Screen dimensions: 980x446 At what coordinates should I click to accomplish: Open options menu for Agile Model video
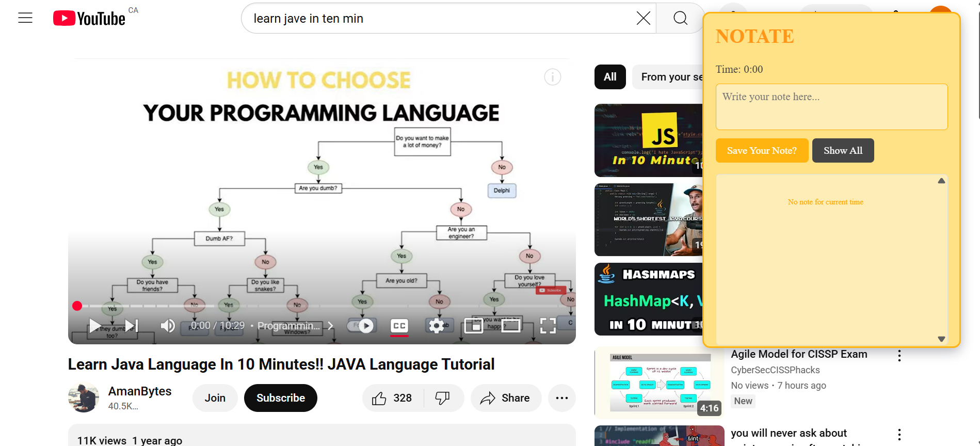click(899, 356)
